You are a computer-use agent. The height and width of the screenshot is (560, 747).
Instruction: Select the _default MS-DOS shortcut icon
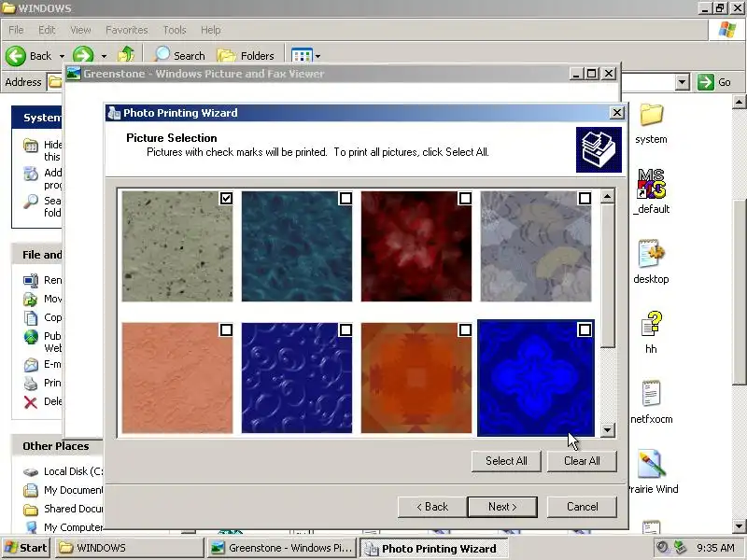[651, 183]
